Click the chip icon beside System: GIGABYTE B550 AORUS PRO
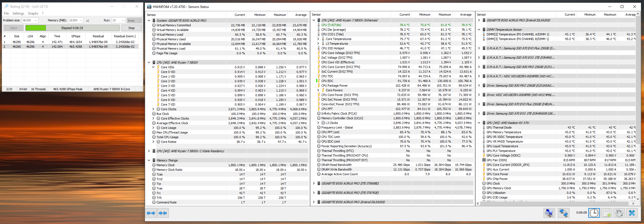Screen dimensions: 644x224 [154, 21]
